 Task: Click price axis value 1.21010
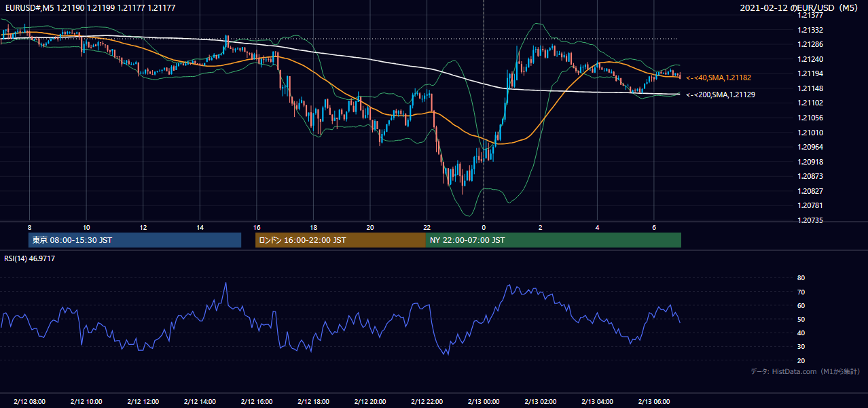pyautogui.click(x=810, y=133)
